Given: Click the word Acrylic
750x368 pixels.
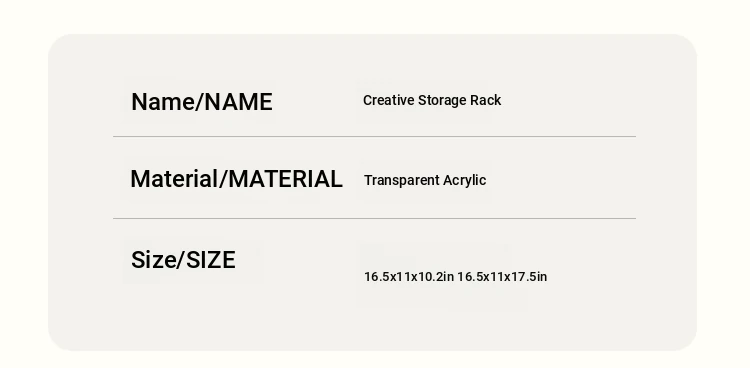Looking at the screenshot, I should click(x=464, y=181).
